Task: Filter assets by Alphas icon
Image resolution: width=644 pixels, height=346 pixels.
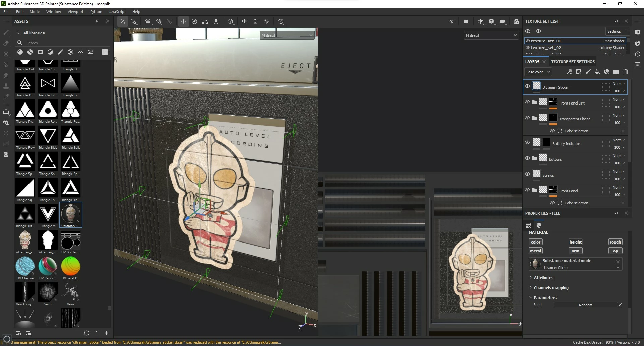Action: (40, 52)
